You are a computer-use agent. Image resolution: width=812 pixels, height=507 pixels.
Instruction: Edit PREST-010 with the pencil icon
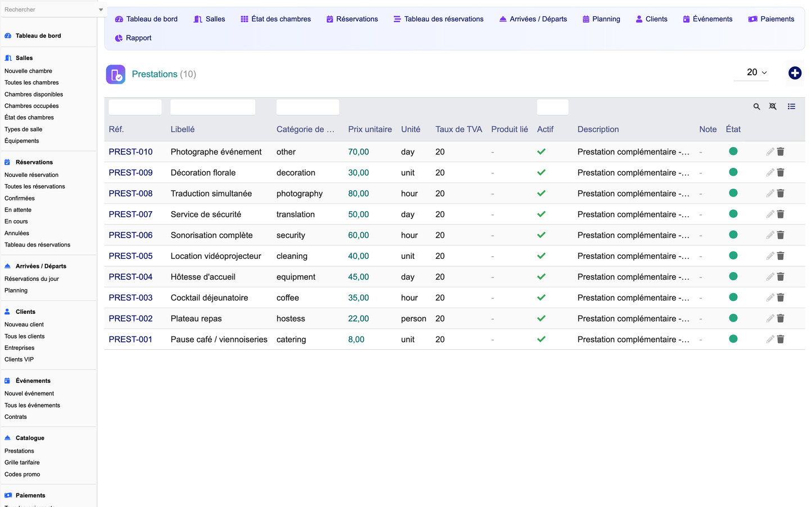(x=770, y=152)
